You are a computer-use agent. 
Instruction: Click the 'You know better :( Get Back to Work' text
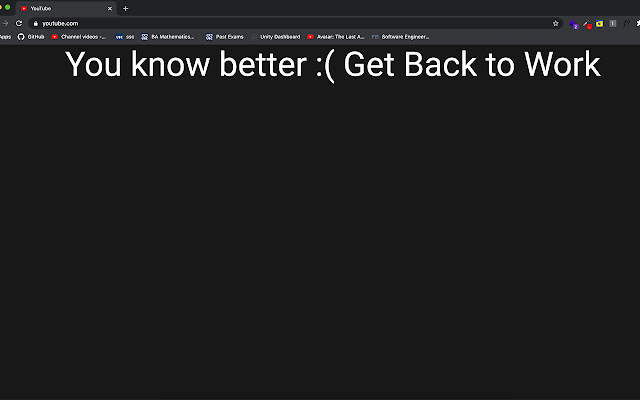[x=333, y=64]
